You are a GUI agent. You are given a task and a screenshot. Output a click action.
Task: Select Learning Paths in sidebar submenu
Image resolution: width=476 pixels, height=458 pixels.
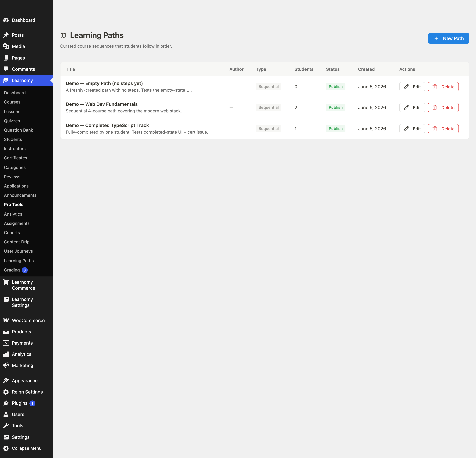pos(19,261)
